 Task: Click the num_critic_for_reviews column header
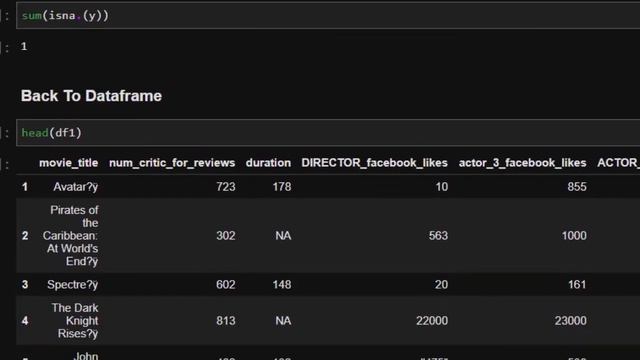[x=172, y=163]
